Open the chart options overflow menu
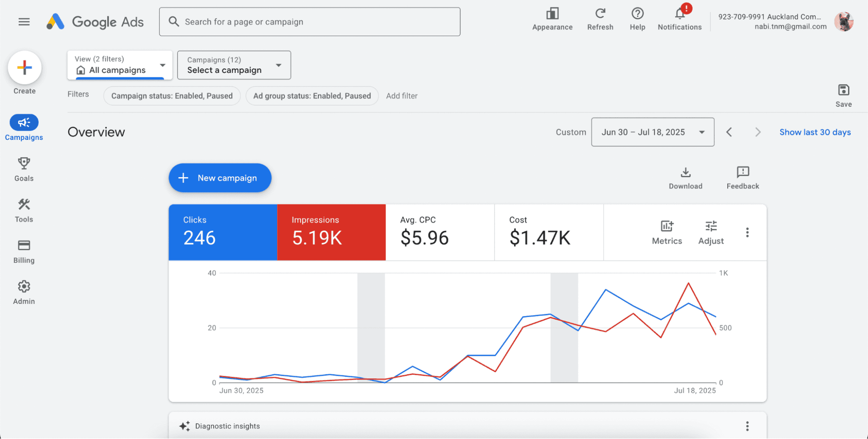Screen dimensions: 868x439 747,232
